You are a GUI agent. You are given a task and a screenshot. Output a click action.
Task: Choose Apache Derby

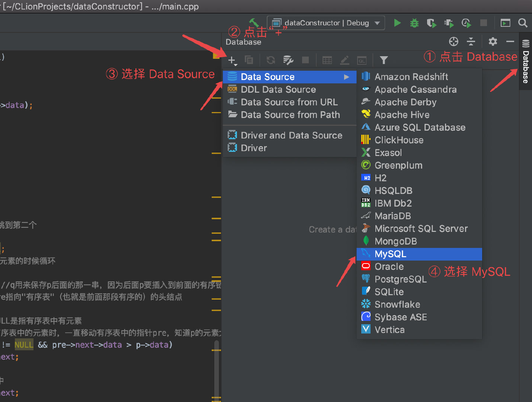click(x=419, y=102)
